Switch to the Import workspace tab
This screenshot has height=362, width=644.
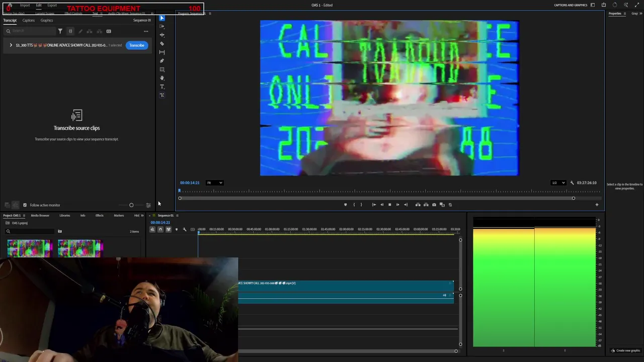click(x=25, y=6)
